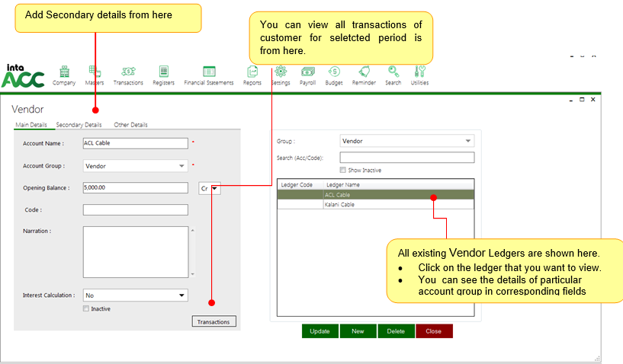
Task: Open the Transactions toolbar icon
Action: click(128, 73)
